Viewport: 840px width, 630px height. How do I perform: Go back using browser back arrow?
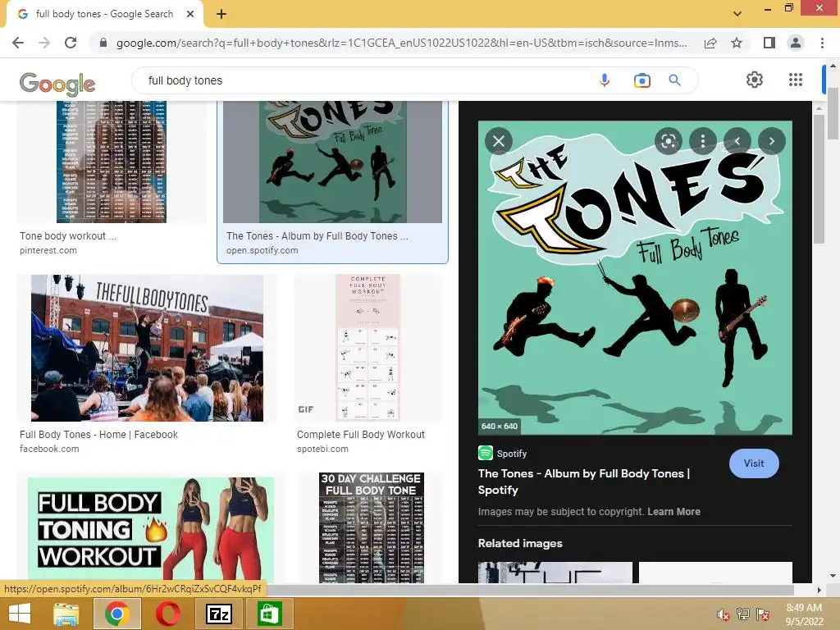18,43
